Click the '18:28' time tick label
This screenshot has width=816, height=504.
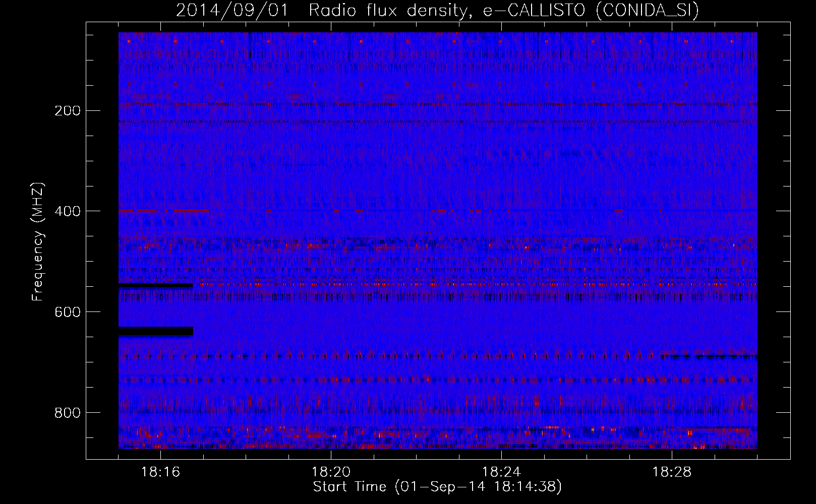point(672,472)
